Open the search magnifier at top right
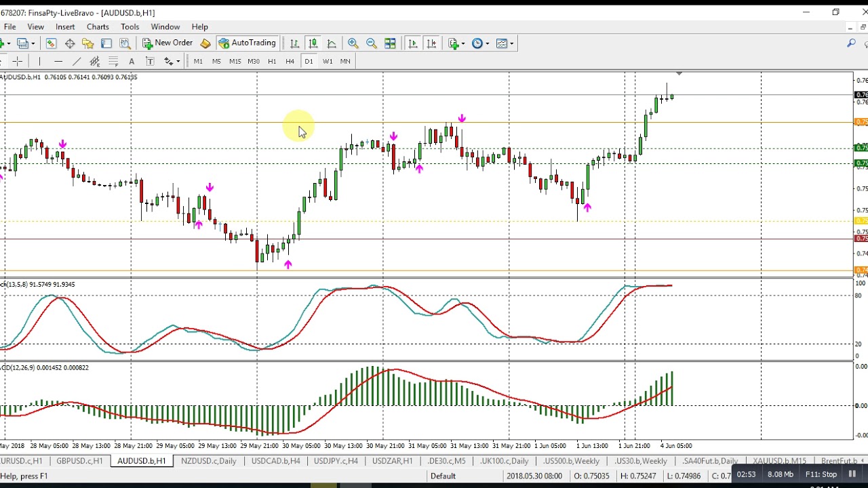This screenshot has width=868, height=488. (851, 43)
